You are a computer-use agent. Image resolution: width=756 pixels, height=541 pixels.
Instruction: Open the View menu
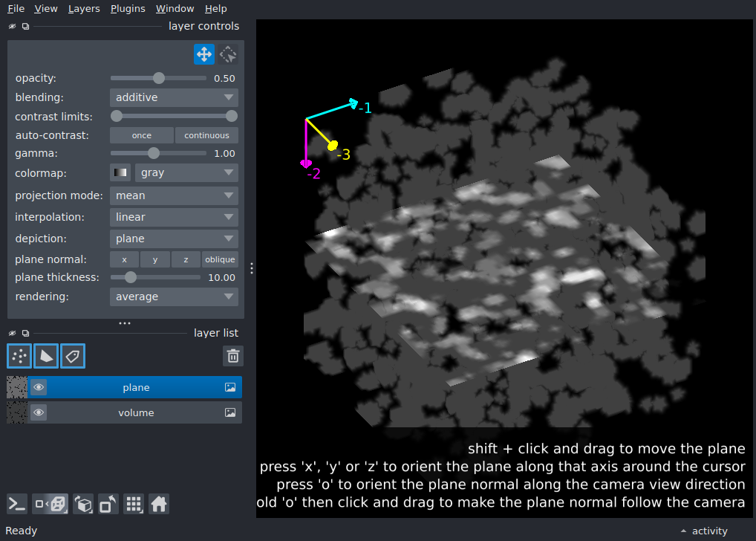click(x=46, y=9)
